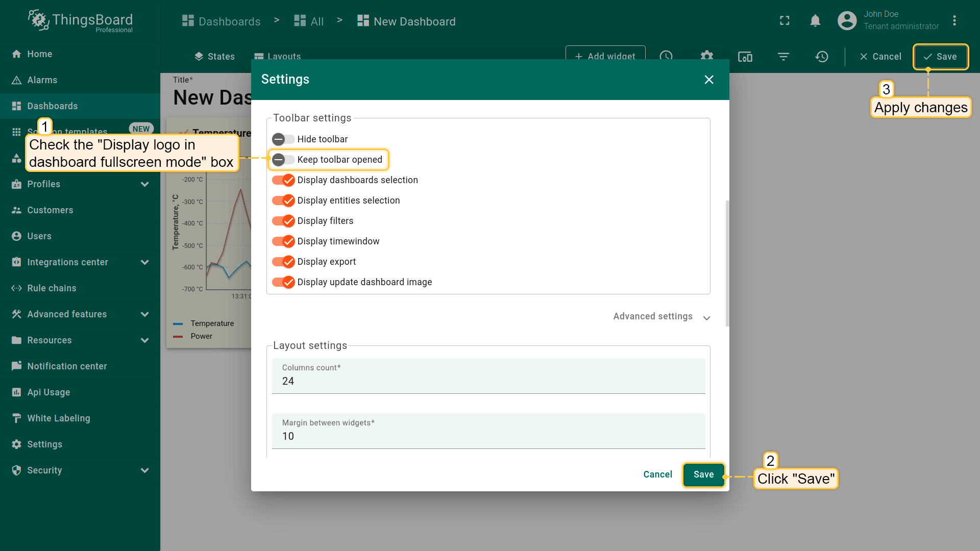Open the user account avatar icon
980x551 pixels.
point(847,21)
